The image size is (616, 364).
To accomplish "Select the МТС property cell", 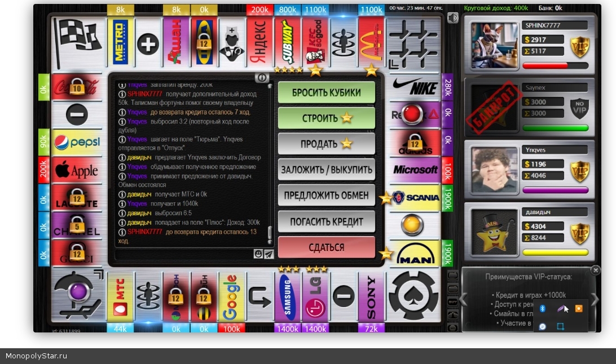I will pyautogui.click(x=120, y=297).
